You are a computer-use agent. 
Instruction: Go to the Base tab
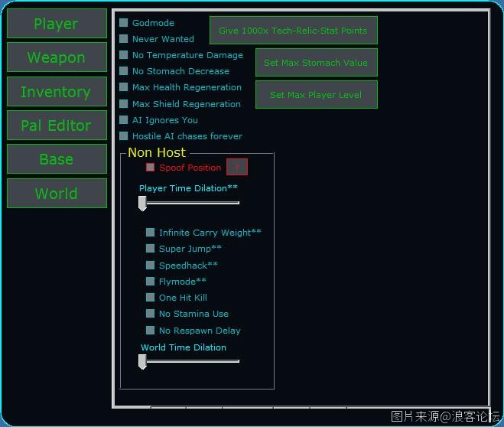[57, 159]
